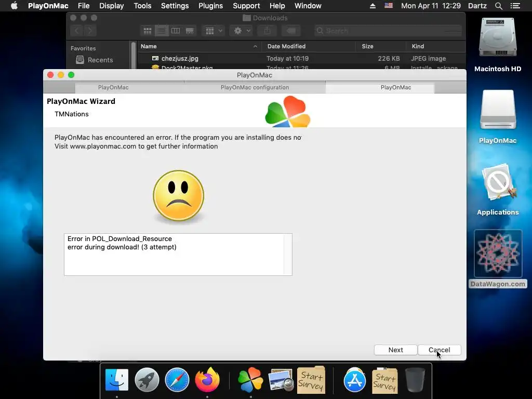532x399 pixels.
Task: Click the PlayOnMac clover logo in wizard
Action: tap(288, 112)
